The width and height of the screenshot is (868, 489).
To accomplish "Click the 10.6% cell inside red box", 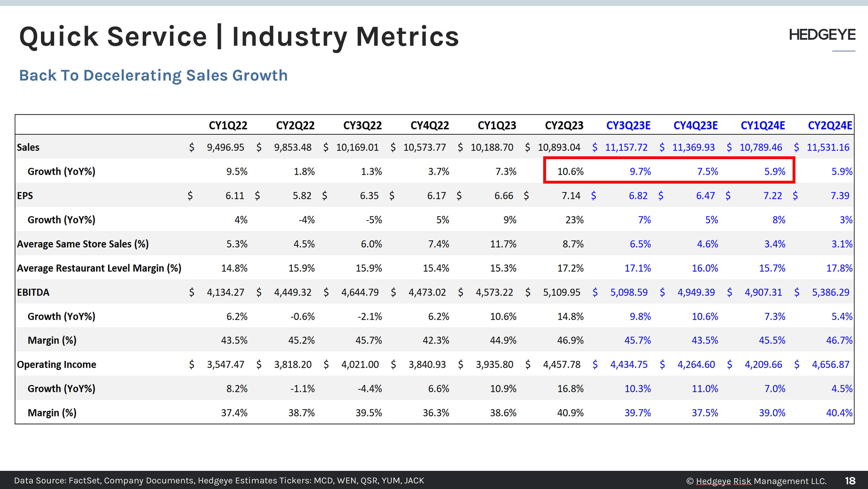I will [570, 171].
